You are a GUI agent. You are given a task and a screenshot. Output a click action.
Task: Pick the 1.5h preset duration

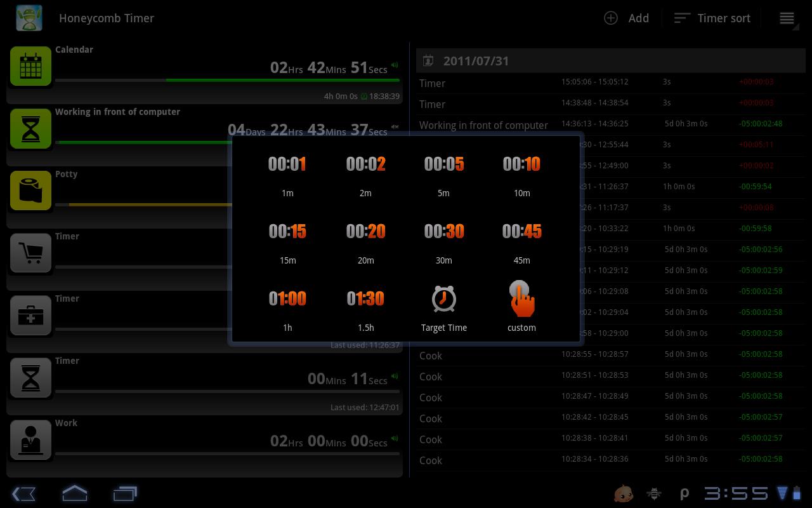tap(365, 311)
